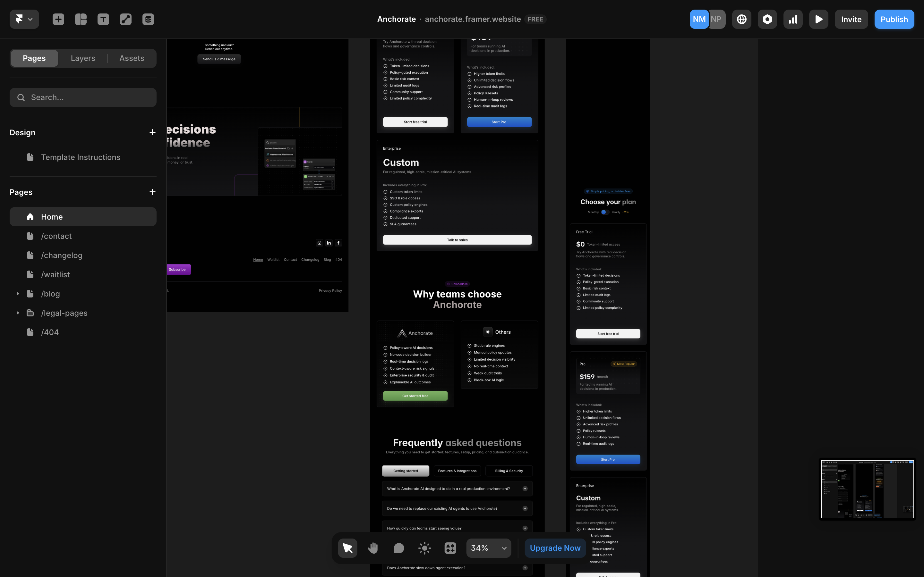Select the Hand pan tool

[x=373, y=548]
